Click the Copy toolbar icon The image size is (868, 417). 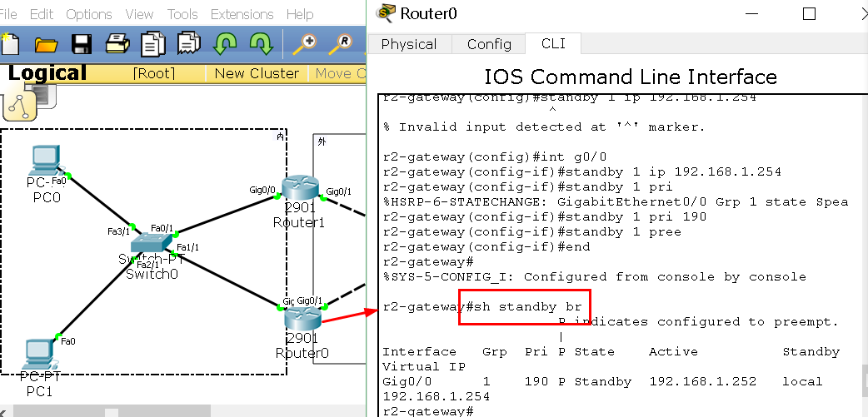point(153,44)
